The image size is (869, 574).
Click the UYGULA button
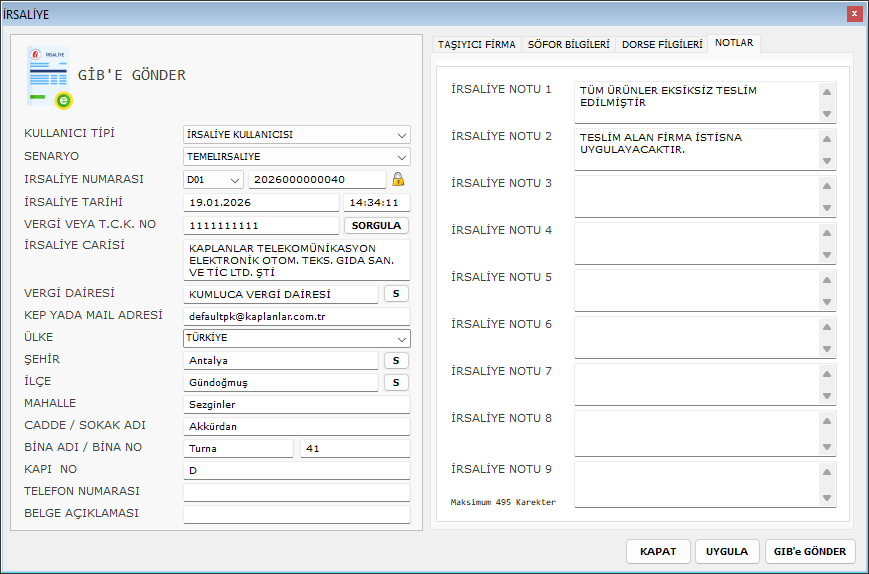coord(726,551)
